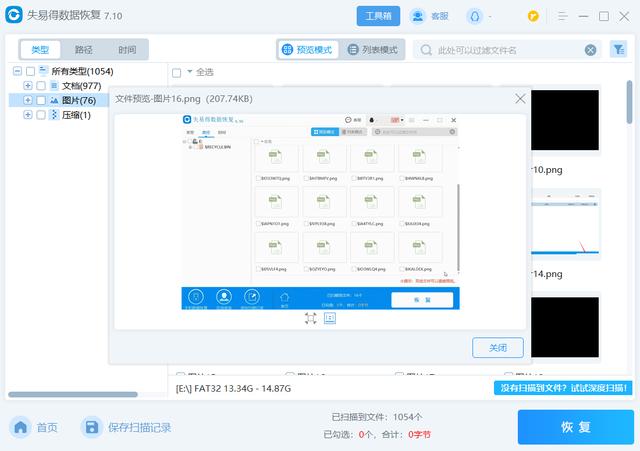Click the 文件预览-图片16.png (207.74KB) title
Viewport: 640px width, 451px height.
click(184, 99)
